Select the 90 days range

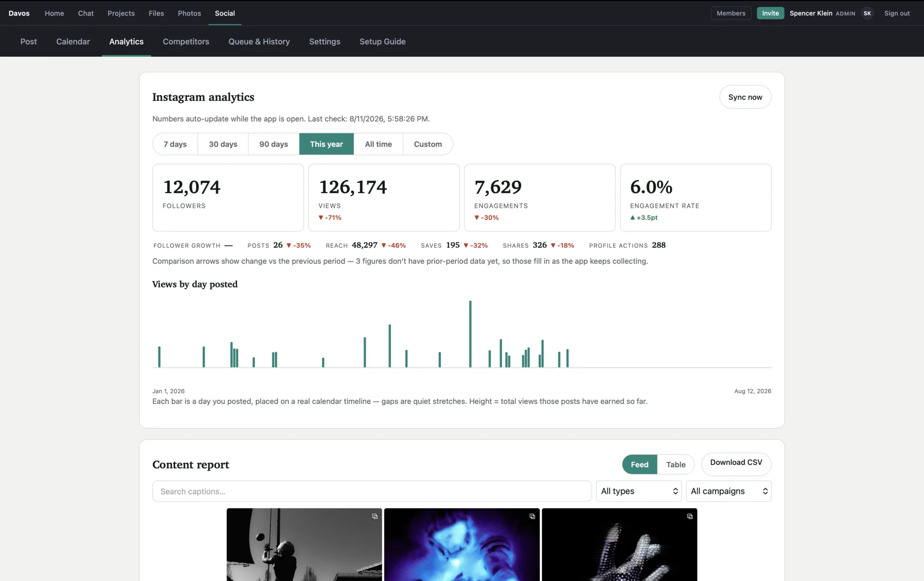coord(274,144)
